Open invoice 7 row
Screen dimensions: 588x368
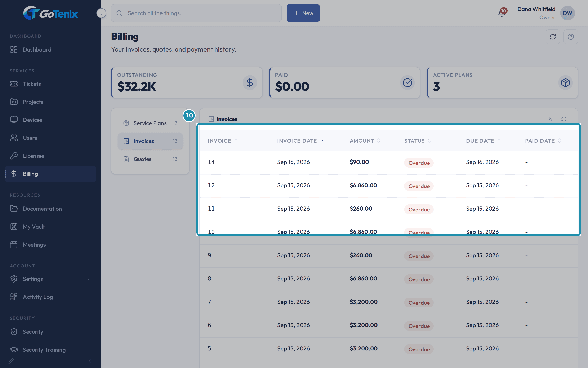[389, 303]
